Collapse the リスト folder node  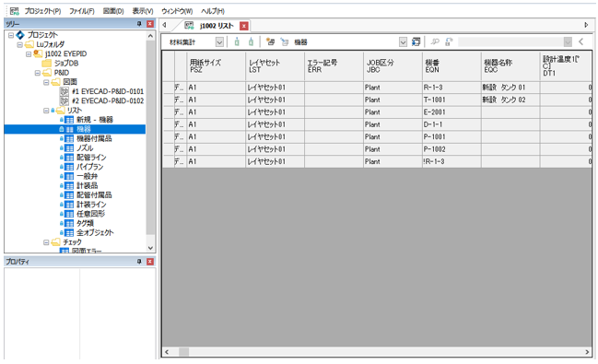(46, 111)
